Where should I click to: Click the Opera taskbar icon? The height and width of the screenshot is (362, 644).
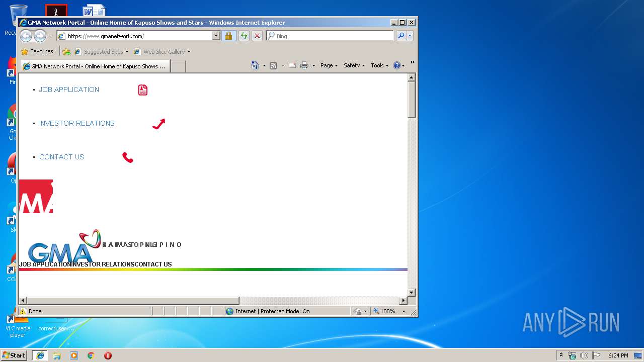tap(108, 355)
